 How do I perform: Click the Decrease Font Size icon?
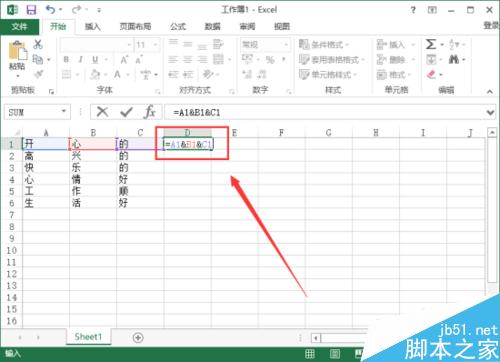(x=139, y=60)
